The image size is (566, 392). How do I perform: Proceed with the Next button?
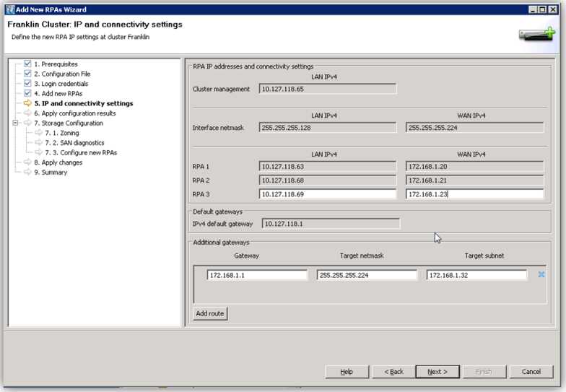(x=437, y=371)
